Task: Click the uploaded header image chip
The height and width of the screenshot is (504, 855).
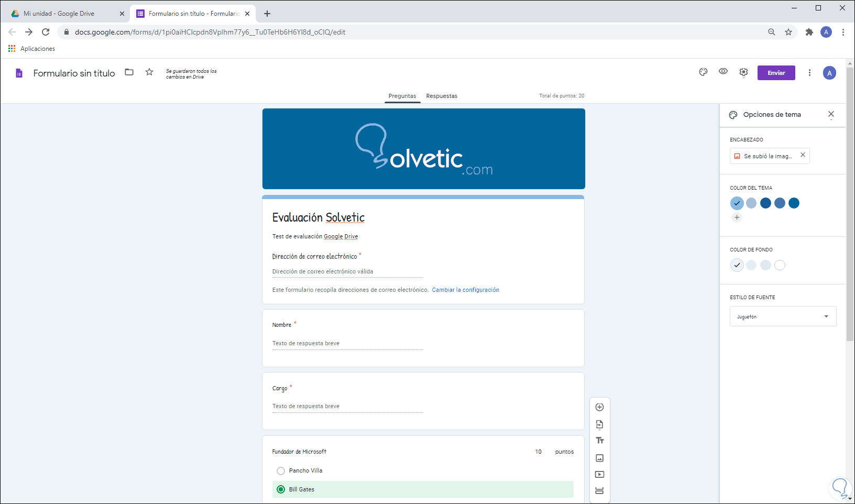Action: [x=769, y=156]
